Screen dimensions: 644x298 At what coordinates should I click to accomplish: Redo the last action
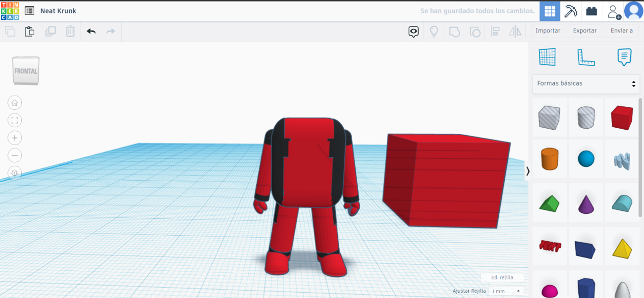(109, 31)
